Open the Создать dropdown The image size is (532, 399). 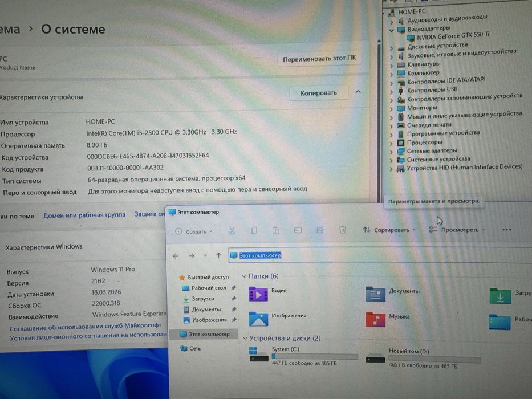194,231
